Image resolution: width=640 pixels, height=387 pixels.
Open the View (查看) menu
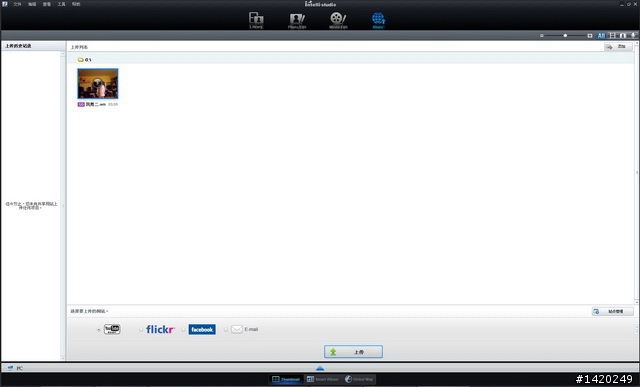click(47, 4)
